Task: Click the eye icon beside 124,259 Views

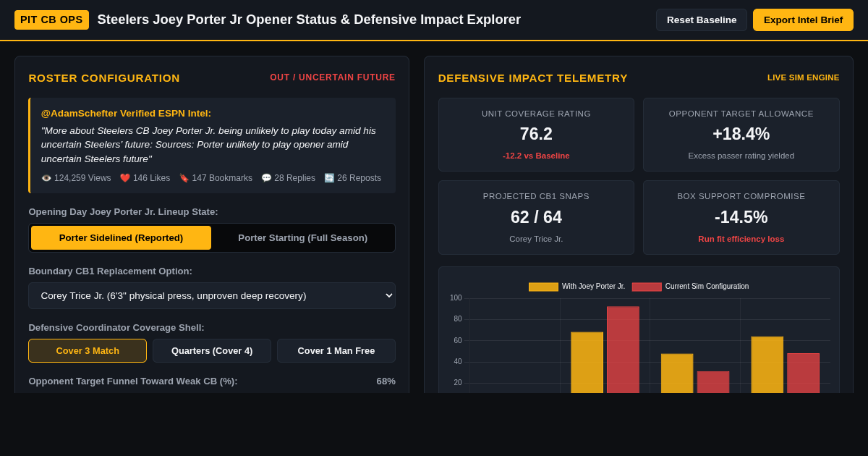Action: click(x=46, y=178)
